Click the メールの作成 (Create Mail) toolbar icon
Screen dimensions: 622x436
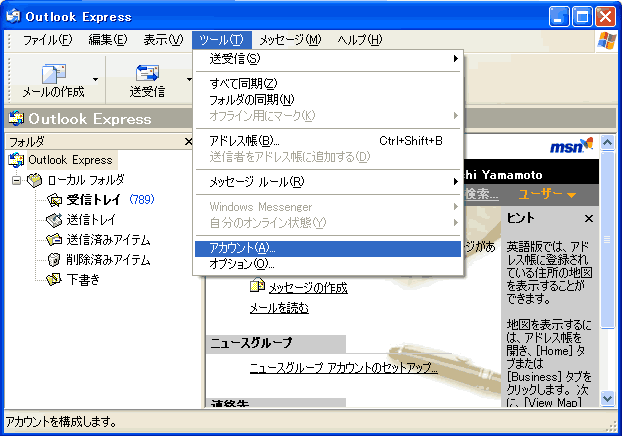coord(54,74)
